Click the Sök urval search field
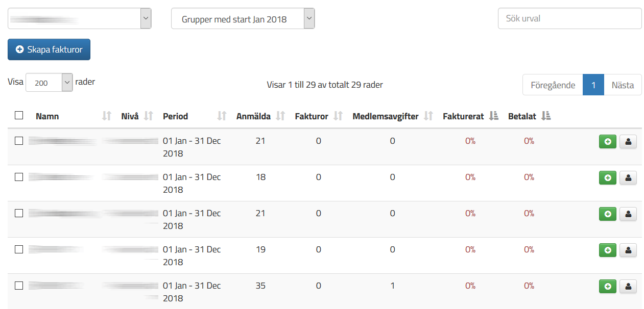The height and width of the screenshot is (309, 644). tap(570, 18)
